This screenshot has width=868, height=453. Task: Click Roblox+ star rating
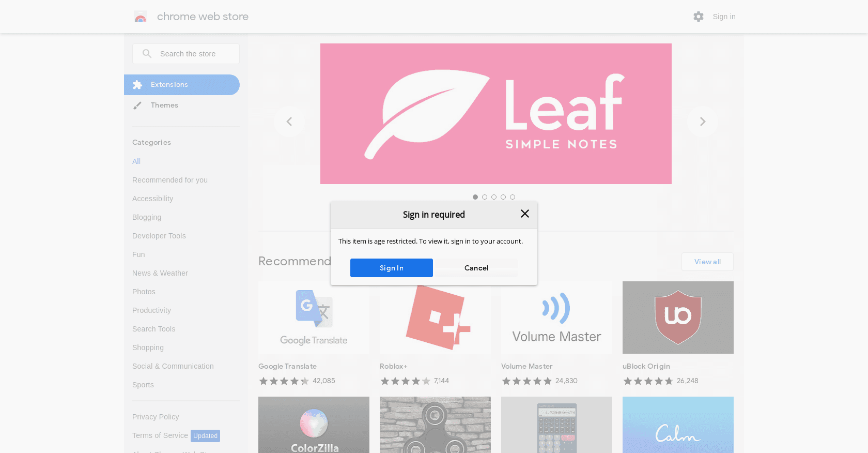406,381
